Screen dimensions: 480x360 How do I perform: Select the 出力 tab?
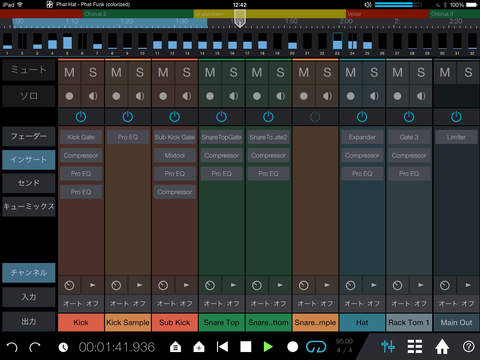click(x=29, y=321)
